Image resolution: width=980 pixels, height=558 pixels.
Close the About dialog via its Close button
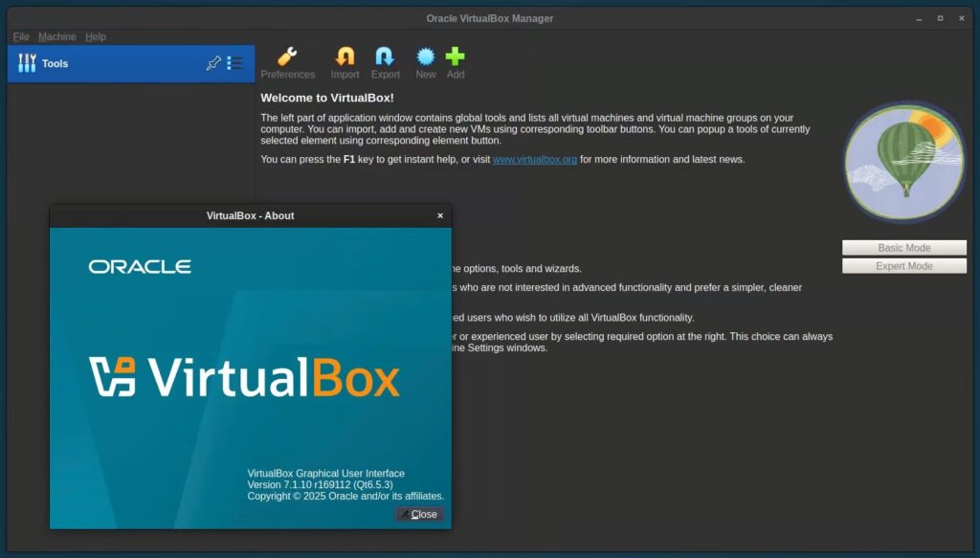pos(419,513)
